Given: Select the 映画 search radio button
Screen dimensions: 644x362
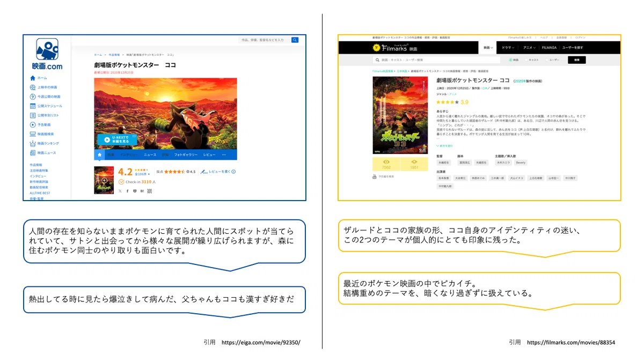Looking at the screenshot, I should (510, 60).
